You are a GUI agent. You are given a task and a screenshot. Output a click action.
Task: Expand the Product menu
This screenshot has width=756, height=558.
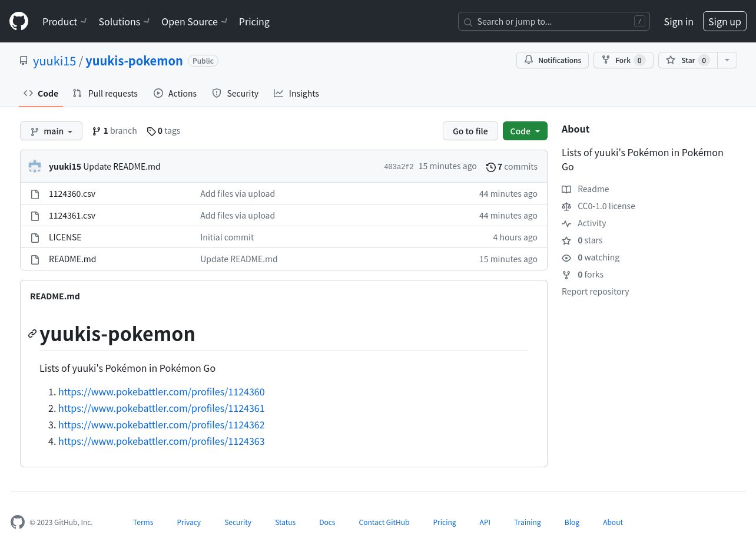coord(65,21)
